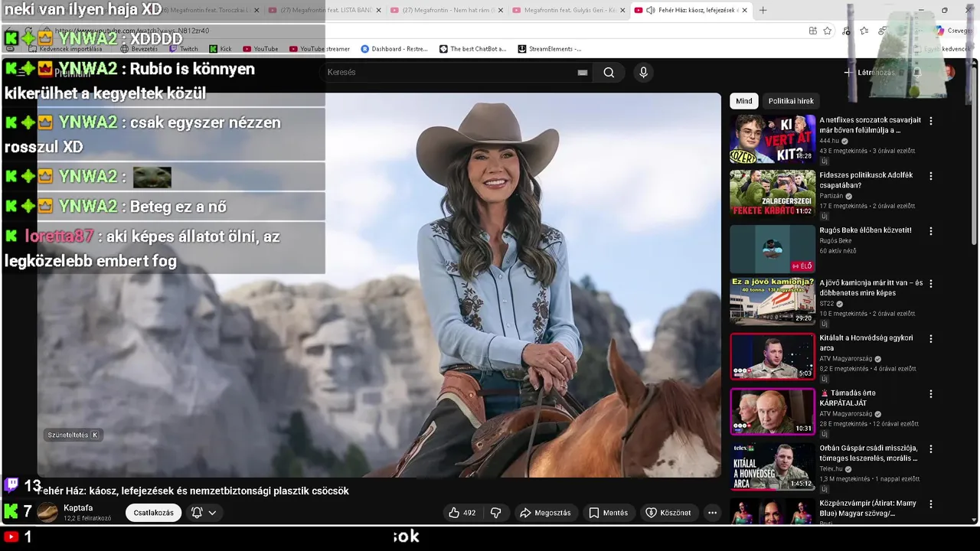Bookmark this page with the star icon
980x551 pixels.
pyautogui.click(x=828, y=31)
